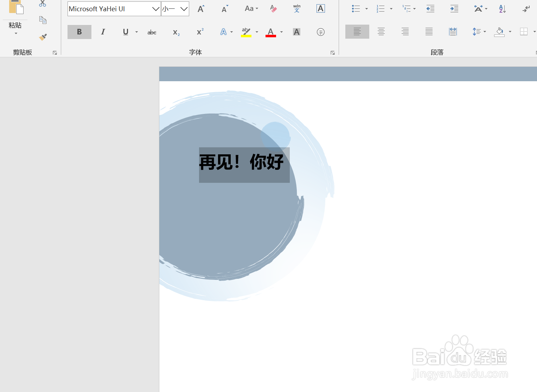This screenshot has width=537, height=392.
Task: Open highlight color dropdown arrow
Action: [257, 32]
